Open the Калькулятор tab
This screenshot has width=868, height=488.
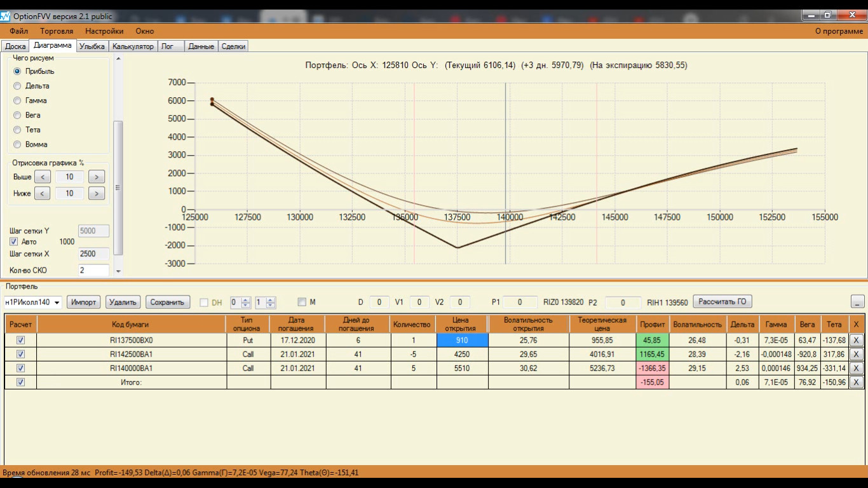tap(133, 46)
